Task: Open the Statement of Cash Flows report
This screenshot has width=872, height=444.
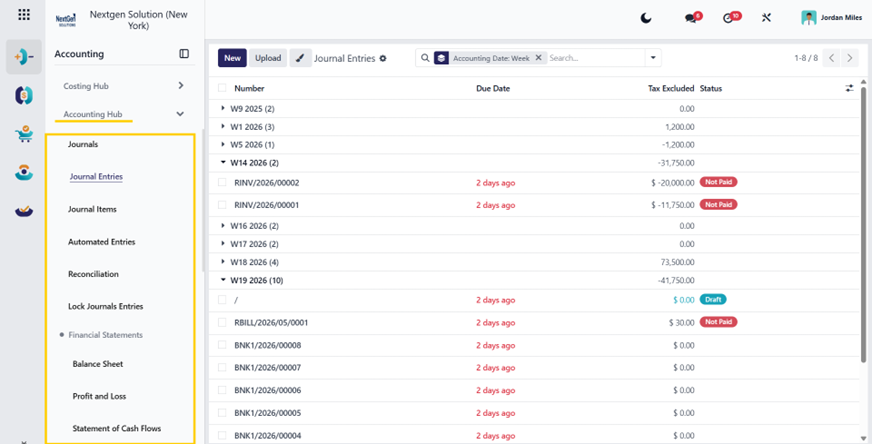Action: coord(117,428)
